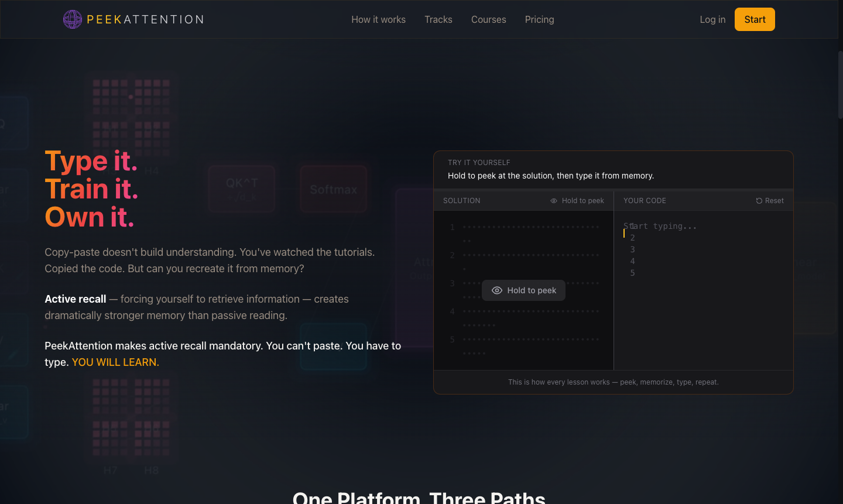Click the 'Hold to peek at the solution' instruction

551,176
